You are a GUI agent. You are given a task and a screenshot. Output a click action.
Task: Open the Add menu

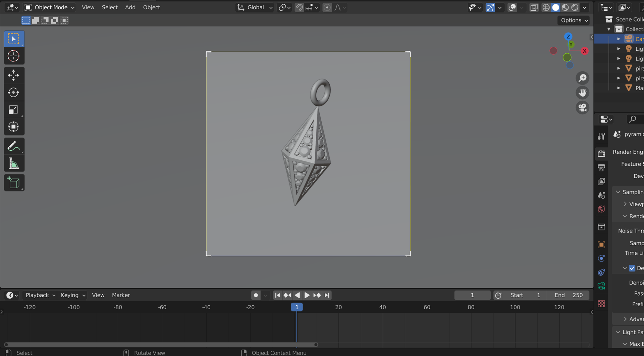click(x=130, y=7)
